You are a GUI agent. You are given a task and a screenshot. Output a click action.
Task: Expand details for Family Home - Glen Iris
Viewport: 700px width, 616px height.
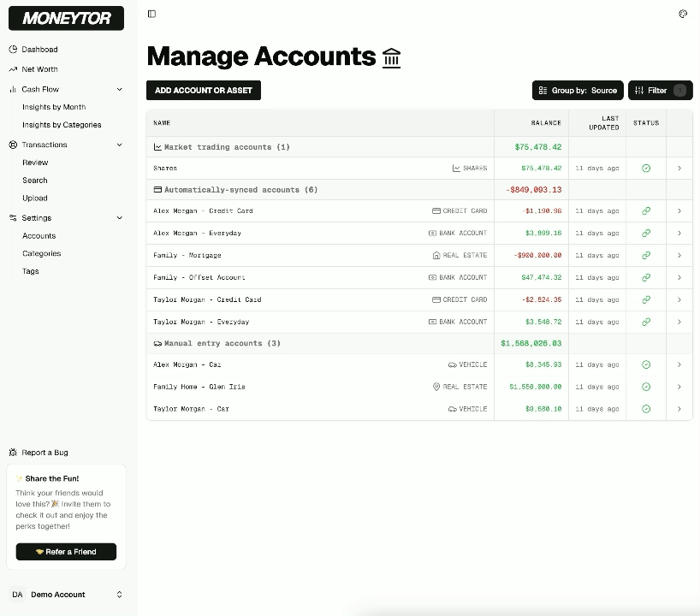[x=679, y=386]
